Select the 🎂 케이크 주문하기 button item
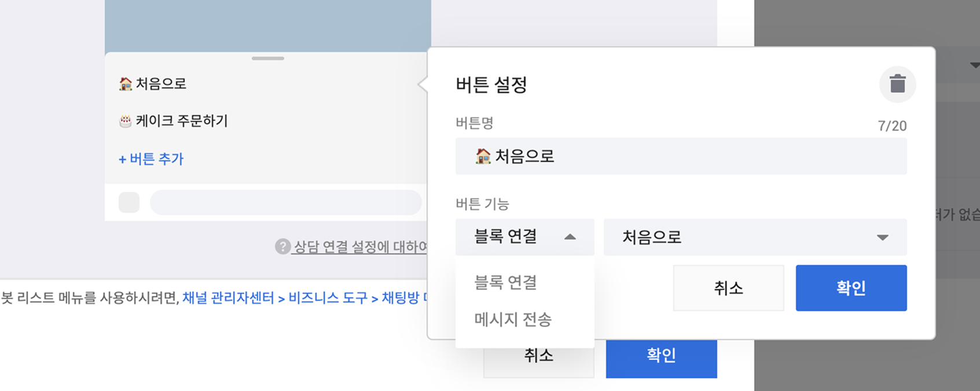 click(173, 121)
